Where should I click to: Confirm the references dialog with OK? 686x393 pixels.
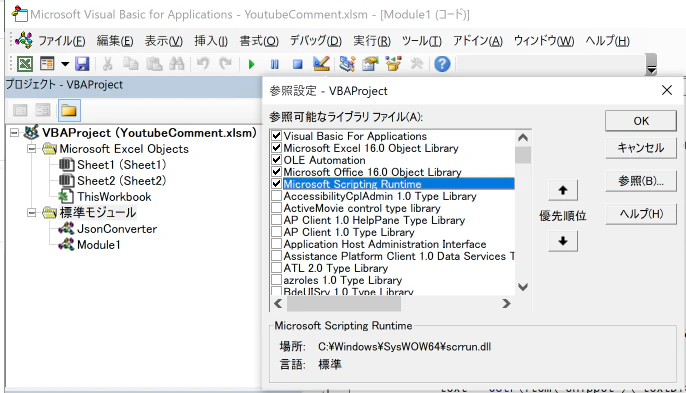pyautogui.click(x=641, y=121)
